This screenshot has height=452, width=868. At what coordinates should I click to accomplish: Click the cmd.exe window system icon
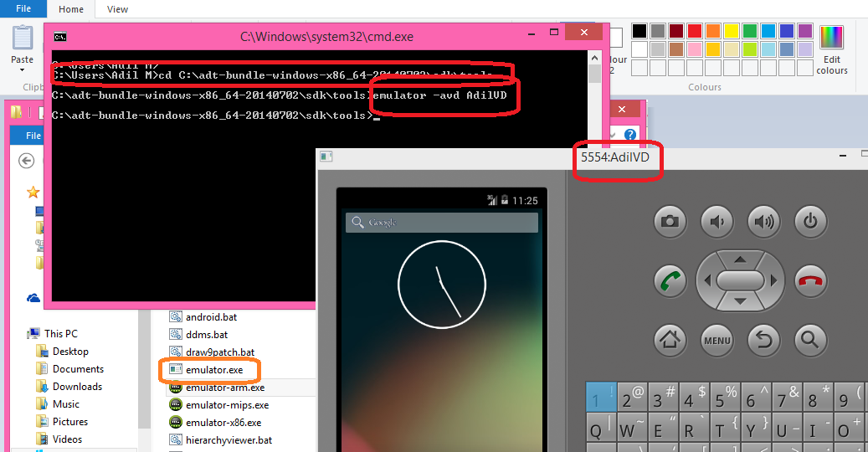60,37
